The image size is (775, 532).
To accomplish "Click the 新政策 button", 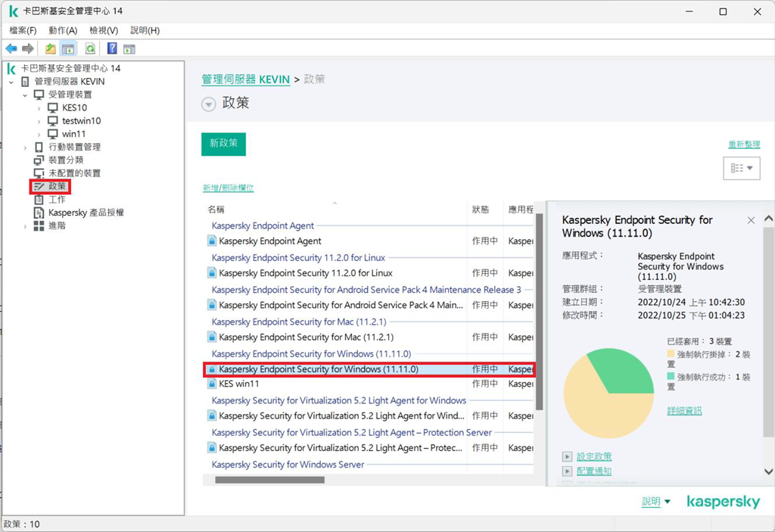I will [223, 143].
